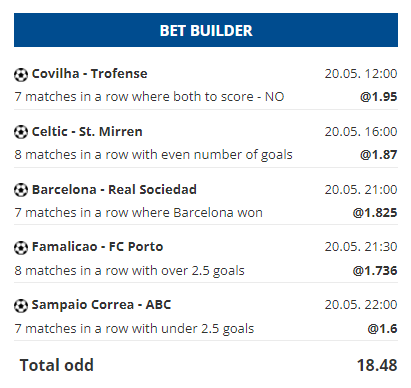Open the Celtic - St. Mirren match
This screenshot has height=388, width=411.
coord(87,132)
